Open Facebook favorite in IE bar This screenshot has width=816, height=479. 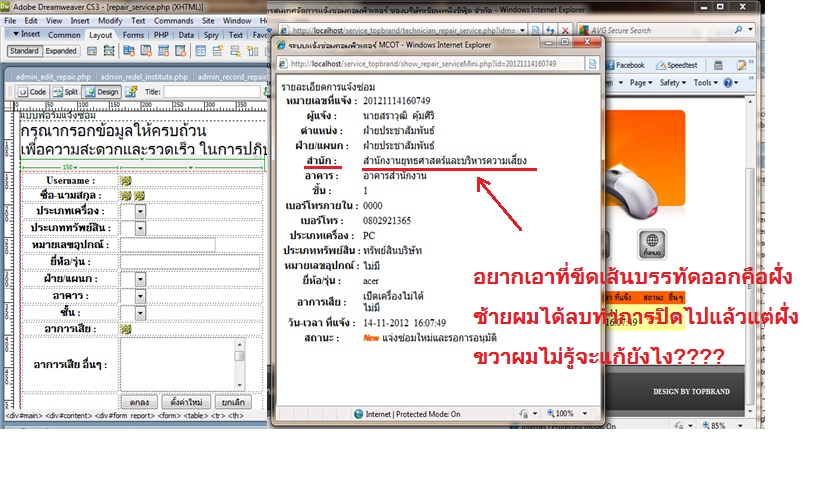point(626,65)
